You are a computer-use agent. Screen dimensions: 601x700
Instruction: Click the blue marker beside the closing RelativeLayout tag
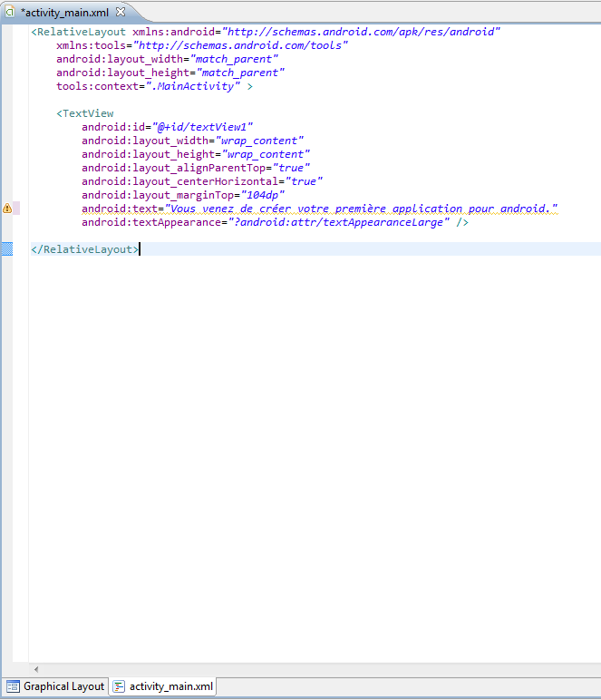(x=7, y=248)
